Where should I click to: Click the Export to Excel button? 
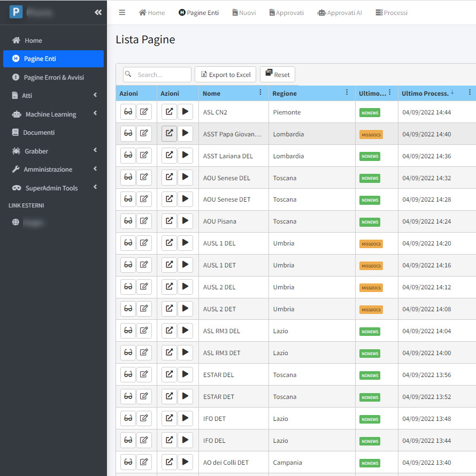pos(225,74)
